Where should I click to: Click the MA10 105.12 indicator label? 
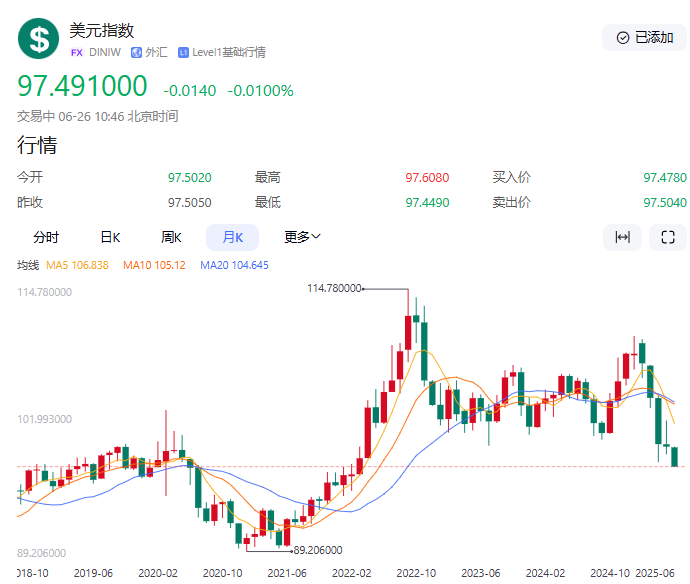[x=154, y=265]
